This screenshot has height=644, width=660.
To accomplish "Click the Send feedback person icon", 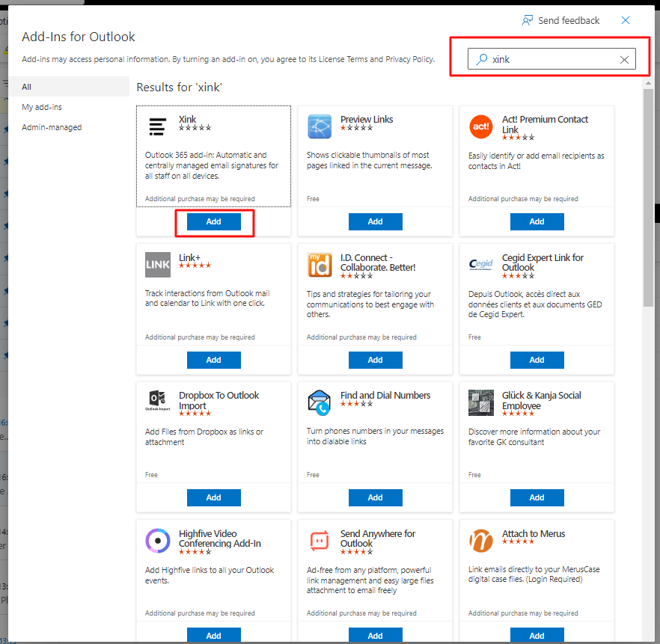I will [527, 21].
